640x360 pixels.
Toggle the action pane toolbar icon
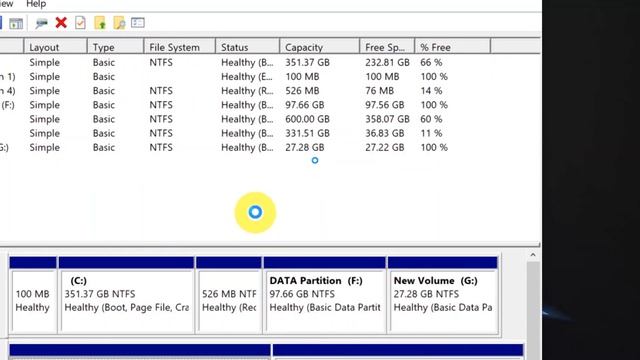pos(16,23)
